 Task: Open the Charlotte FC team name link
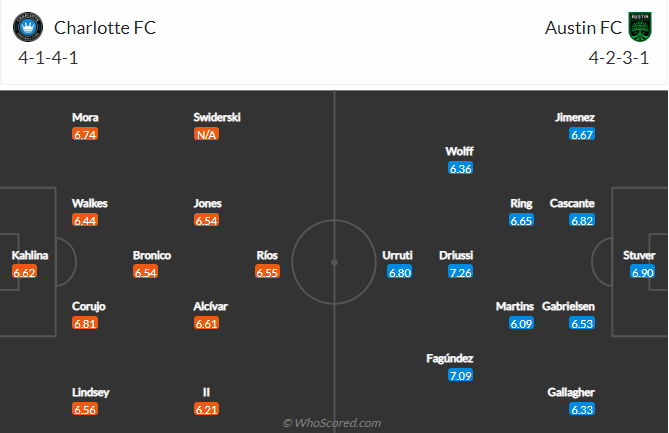(105, 28)
